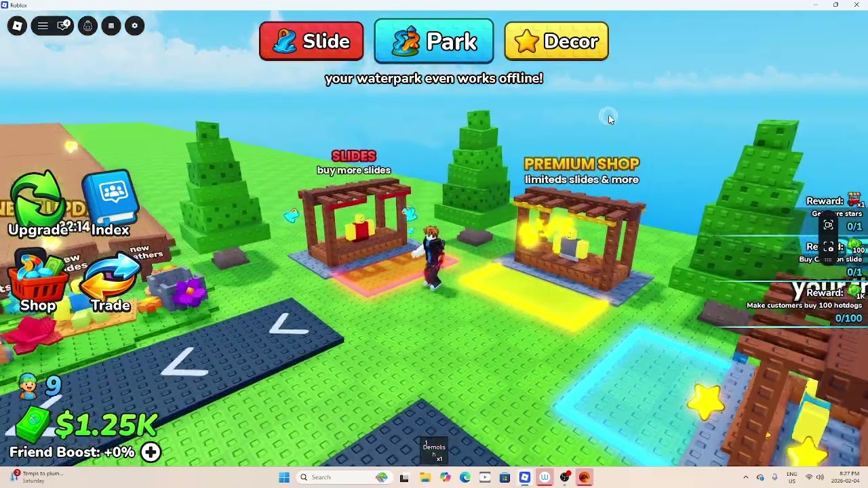868x488 pixels.
Task: Open the weather widget in the taskbar
Action: (37, 477)
